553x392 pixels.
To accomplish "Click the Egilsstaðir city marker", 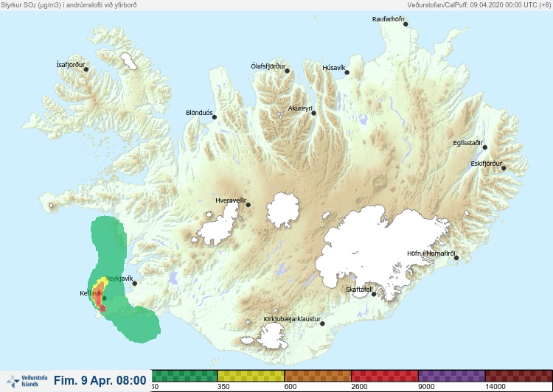I will tap(485, 147).
